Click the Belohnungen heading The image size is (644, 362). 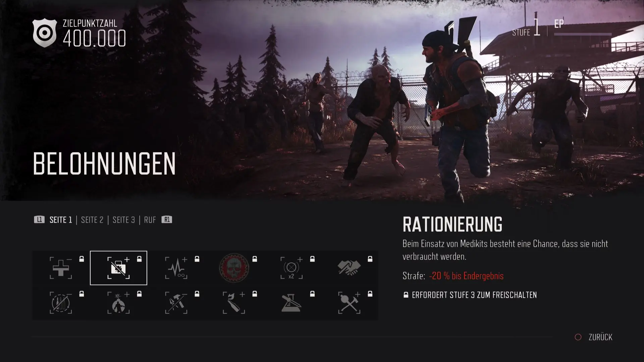pos(104,164)
